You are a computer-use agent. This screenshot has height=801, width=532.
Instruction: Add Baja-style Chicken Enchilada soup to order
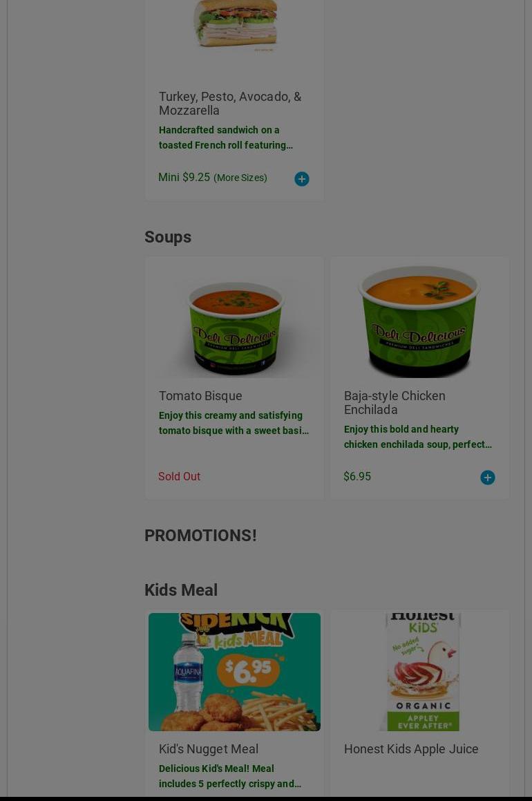(x=488, y=477)
